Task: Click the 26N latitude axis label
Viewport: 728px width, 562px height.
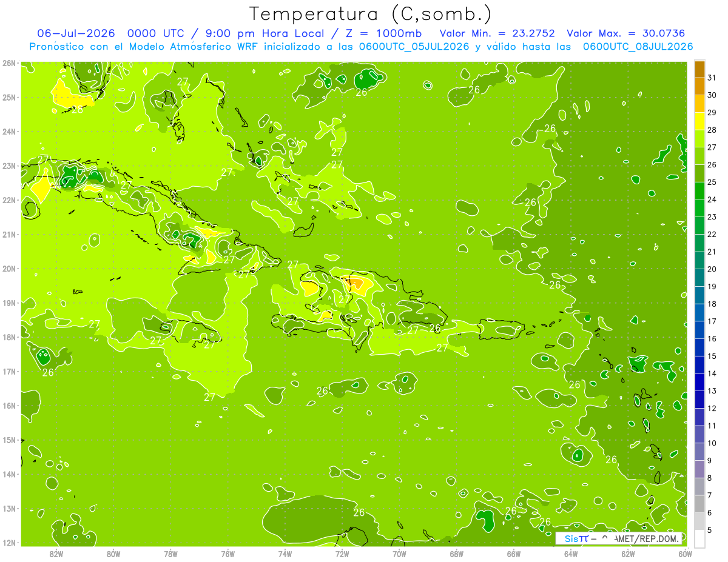Action: pyautogui.click(x=9, y=63)
